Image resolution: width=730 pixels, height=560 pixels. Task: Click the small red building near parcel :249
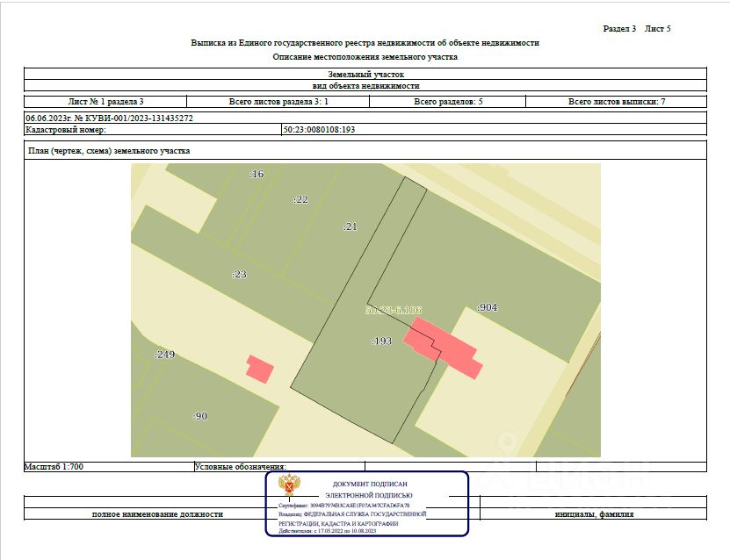(x=259, y=369)
